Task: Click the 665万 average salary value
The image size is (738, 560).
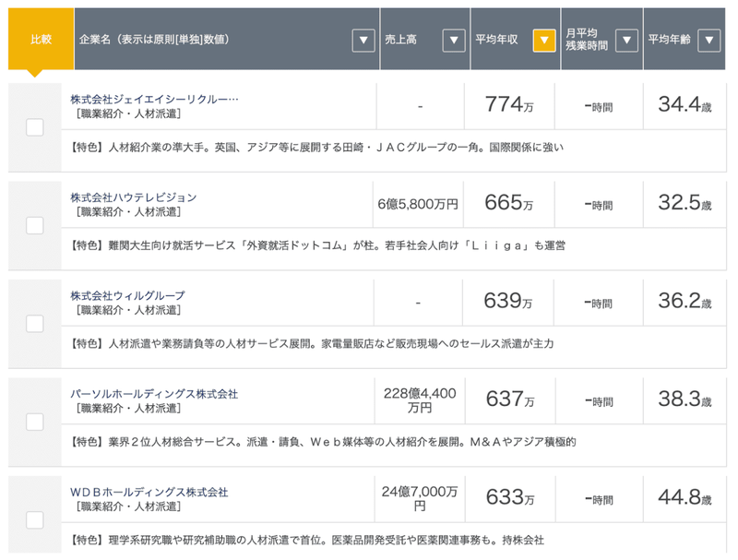Action: pos(509,203)
